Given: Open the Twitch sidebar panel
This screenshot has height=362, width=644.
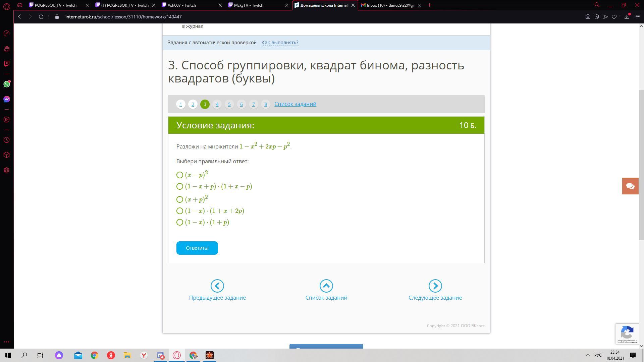Looking at the screenshot, I should [x=7, y=64].
